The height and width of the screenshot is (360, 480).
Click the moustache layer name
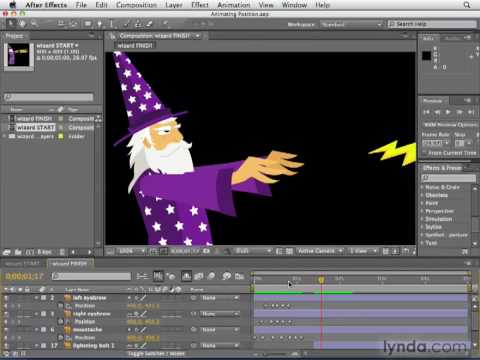pyautogui.click(x=88, y=330)
